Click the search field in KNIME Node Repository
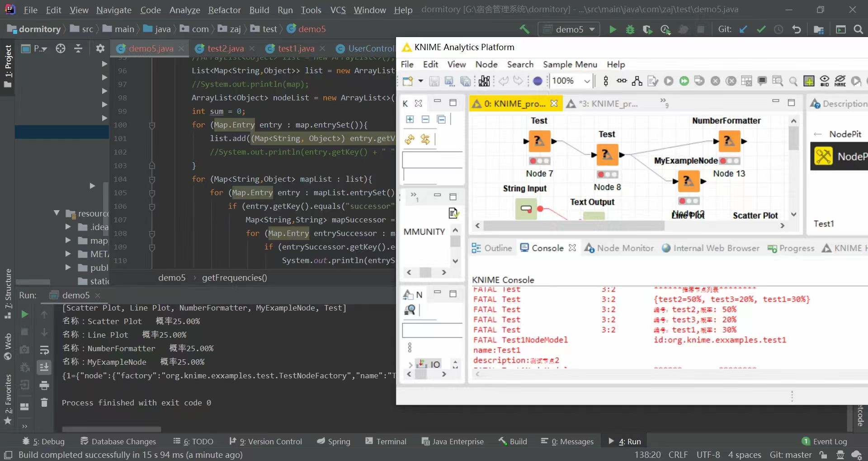This screenshot has width=868, height=461. coord(432,331)
